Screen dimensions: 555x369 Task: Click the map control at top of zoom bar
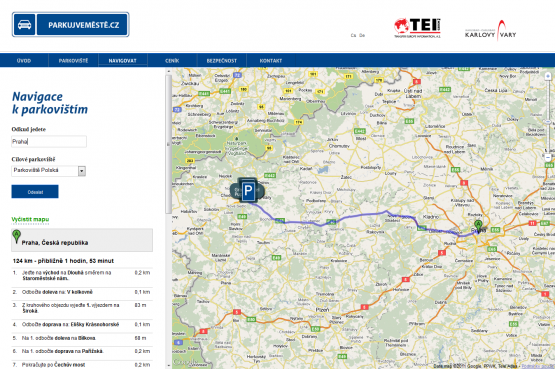point(548,76)
